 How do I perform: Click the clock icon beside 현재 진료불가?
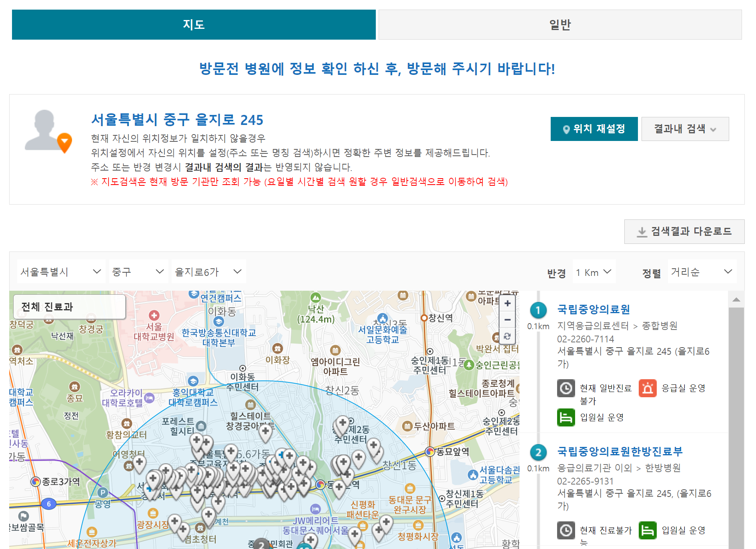(566, 530)
